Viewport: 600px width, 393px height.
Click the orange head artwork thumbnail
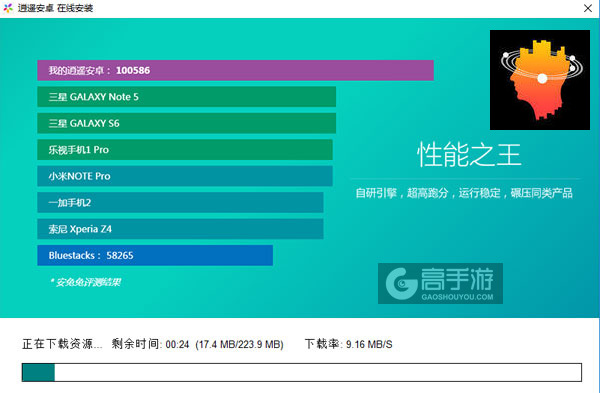click(x=540, y=80)
